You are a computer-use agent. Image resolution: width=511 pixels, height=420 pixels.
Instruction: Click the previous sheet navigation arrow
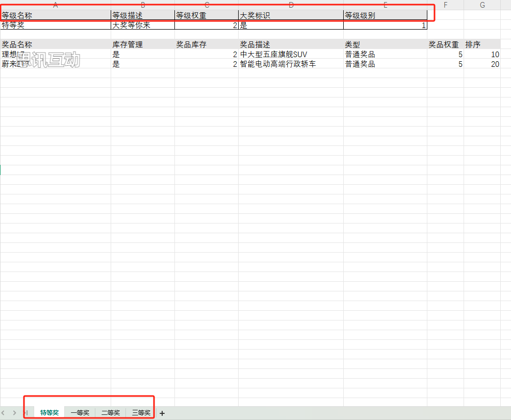click(x=4, y=413)
